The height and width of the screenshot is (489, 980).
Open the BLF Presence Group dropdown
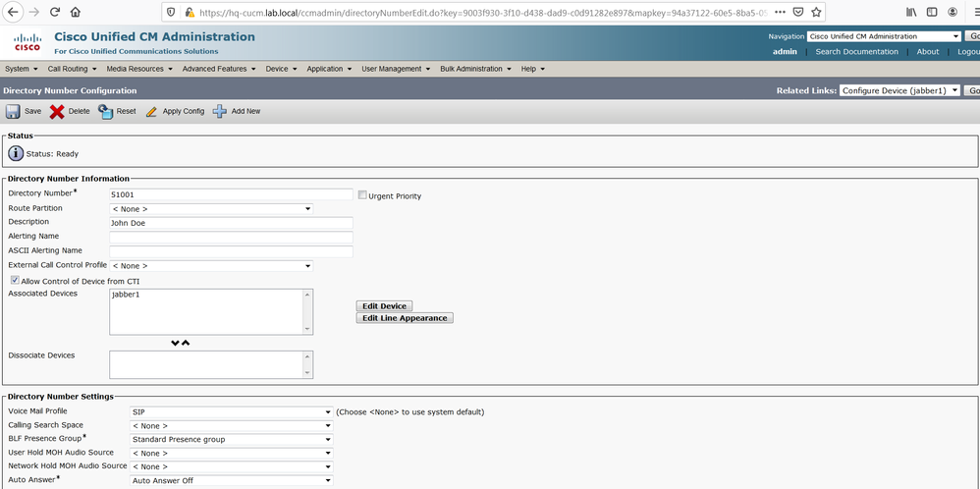[231, 440]
